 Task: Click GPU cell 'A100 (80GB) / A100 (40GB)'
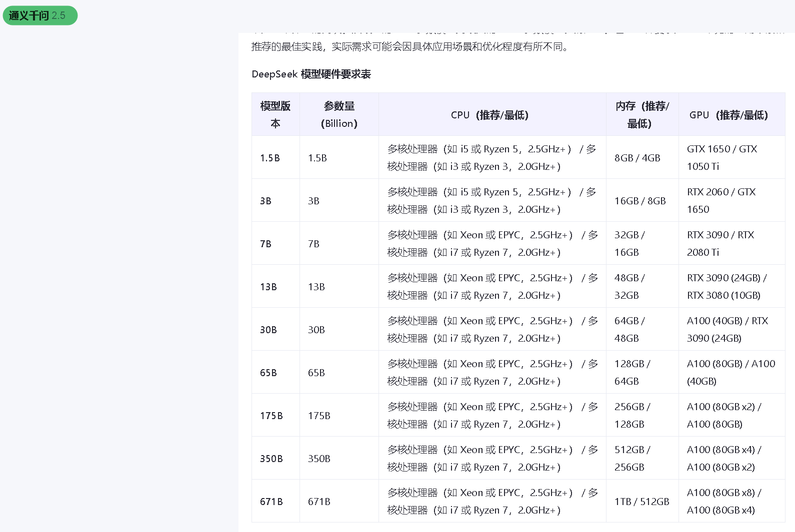pyautogui.click(x=731, y=373)
